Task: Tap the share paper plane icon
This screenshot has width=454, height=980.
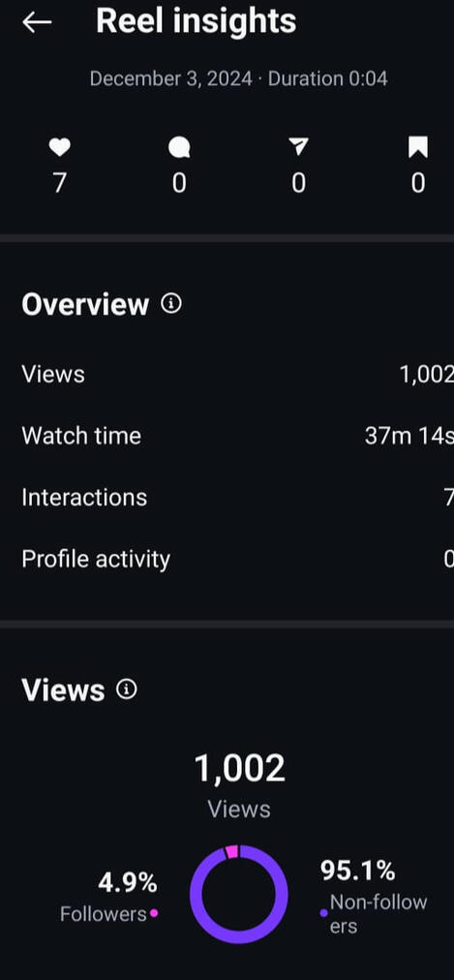Action: tap(298, 147)
